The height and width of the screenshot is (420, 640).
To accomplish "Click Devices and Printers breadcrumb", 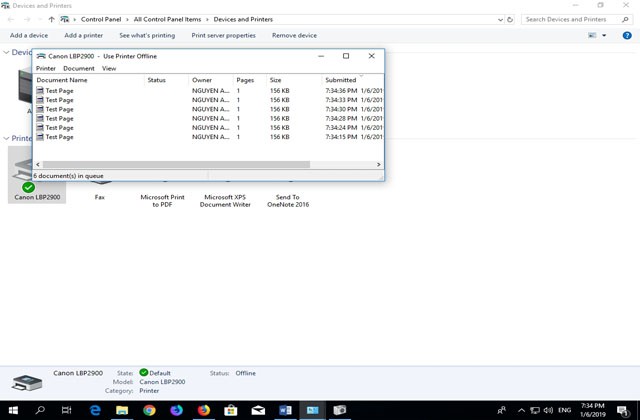I will tap(243, 19).
